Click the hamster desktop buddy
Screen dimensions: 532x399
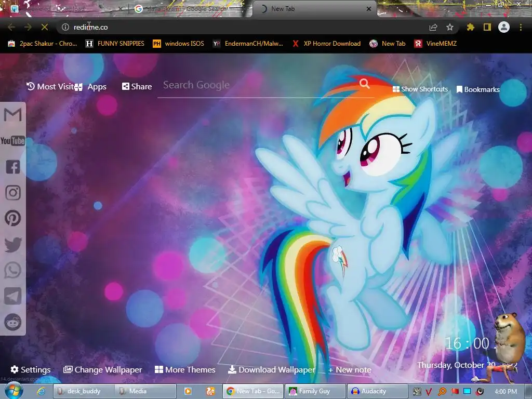(510, 338)
